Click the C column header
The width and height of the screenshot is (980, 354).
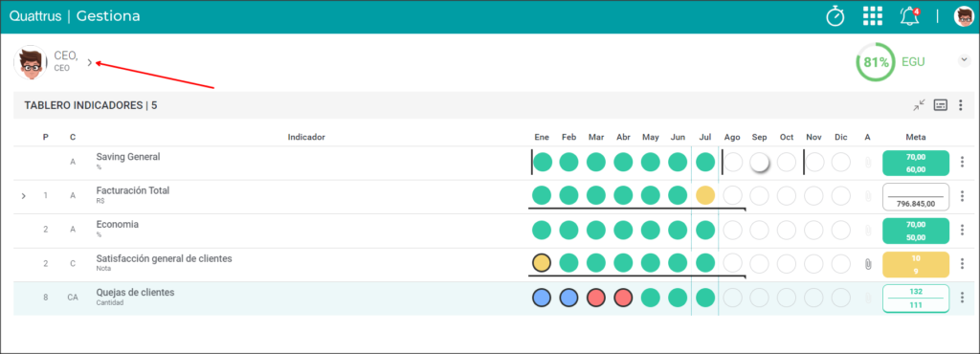[x=73, y=137]
